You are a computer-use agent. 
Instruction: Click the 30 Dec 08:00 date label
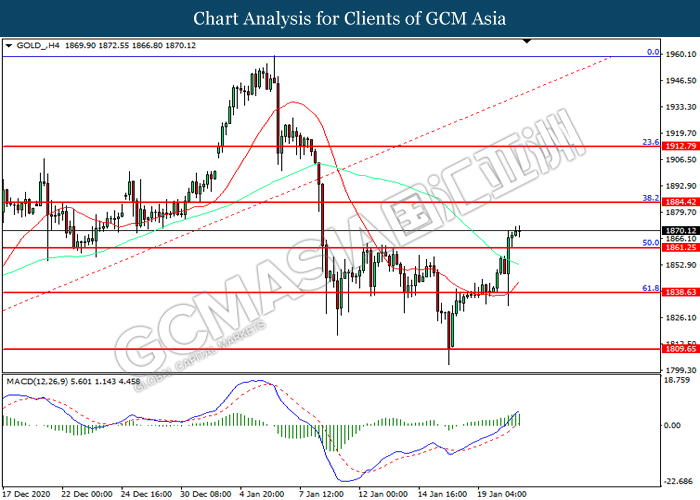(x=206, y=494)
